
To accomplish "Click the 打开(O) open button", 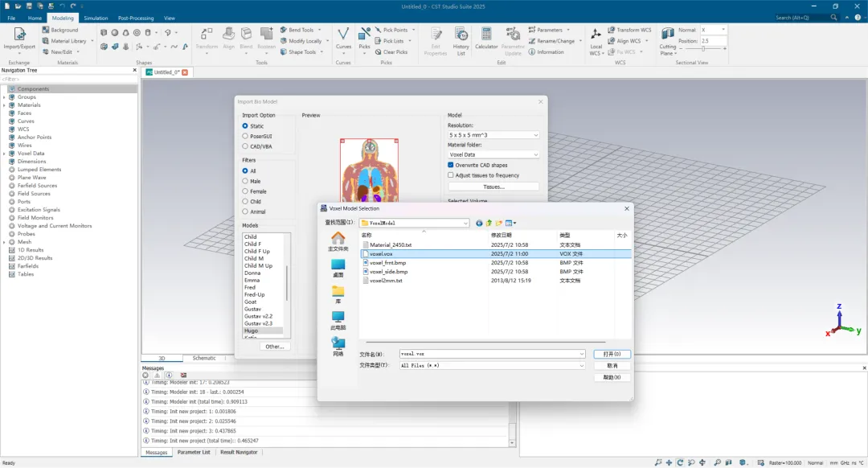I will click(x=612, y=354).
